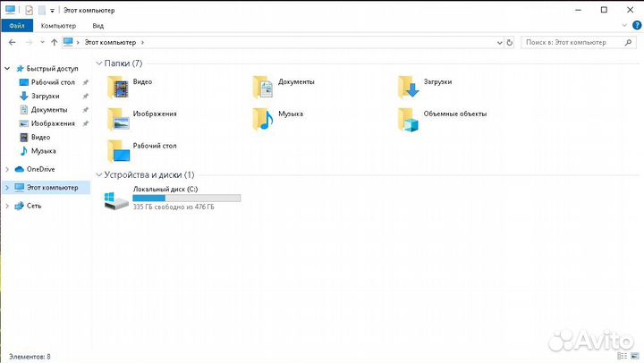
Task: Open the Изображения folder icon
Action: tap(118, 118)
